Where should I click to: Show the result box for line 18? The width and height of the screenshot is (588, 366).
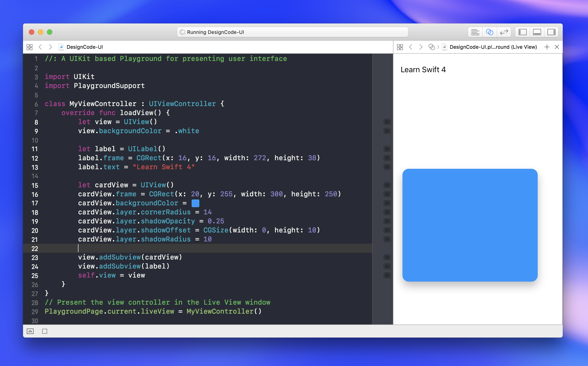pos(387,212)
